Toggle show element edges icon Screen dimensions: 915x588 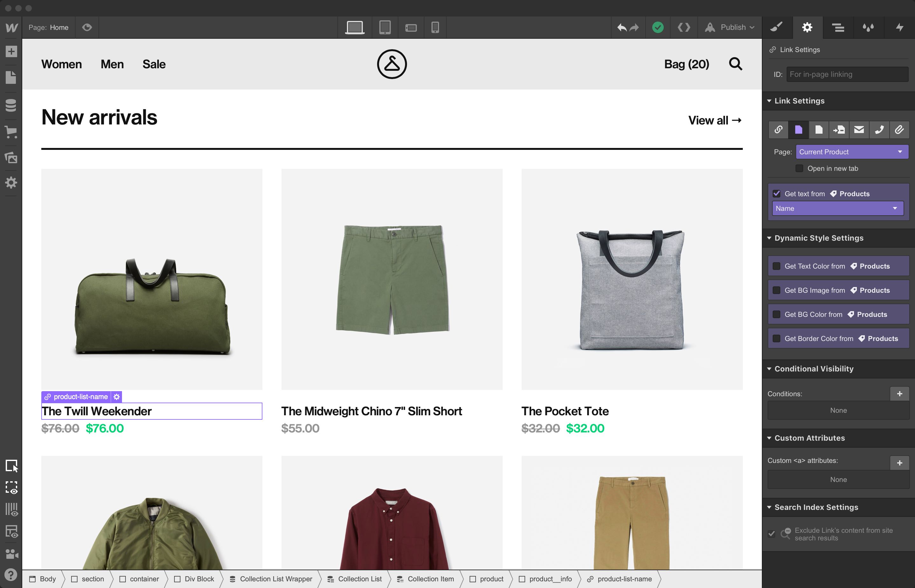12,488
